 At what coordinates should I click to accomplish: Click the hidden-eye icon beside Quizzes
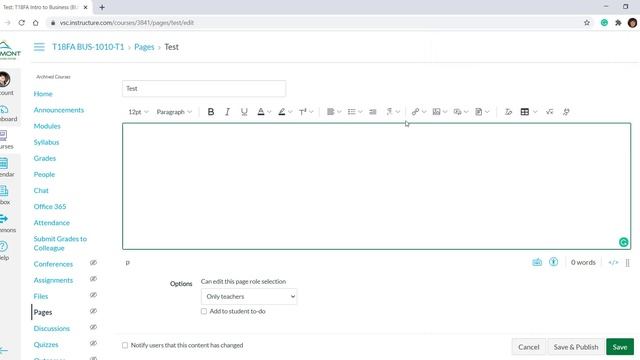click(93, 343)
